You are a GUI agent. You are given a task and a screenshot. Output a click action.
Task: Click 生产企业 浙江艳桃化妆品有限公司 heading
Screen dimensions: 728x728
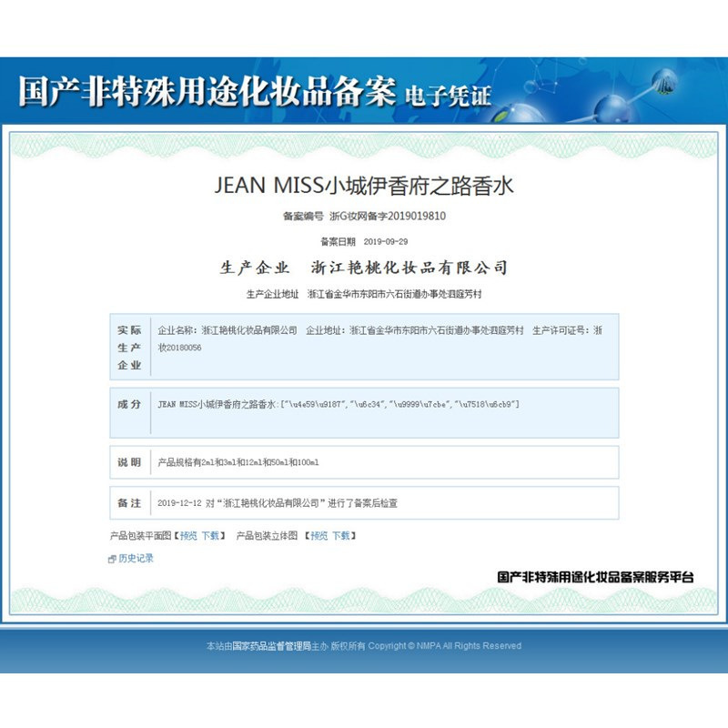[364, 268]
